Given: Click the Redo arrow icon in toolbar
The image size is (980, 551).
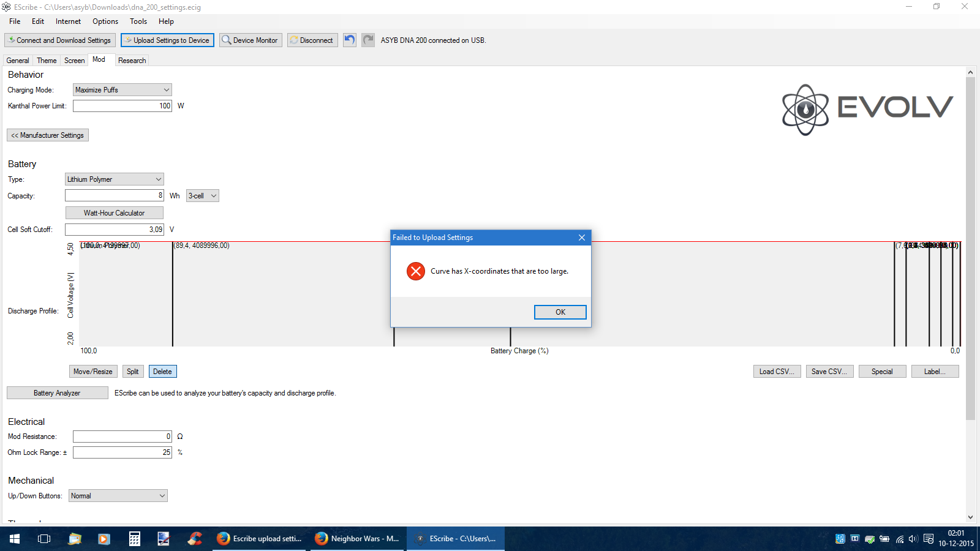Looking at the screenshot, I should pyautogui.click(x=368, y=40).
